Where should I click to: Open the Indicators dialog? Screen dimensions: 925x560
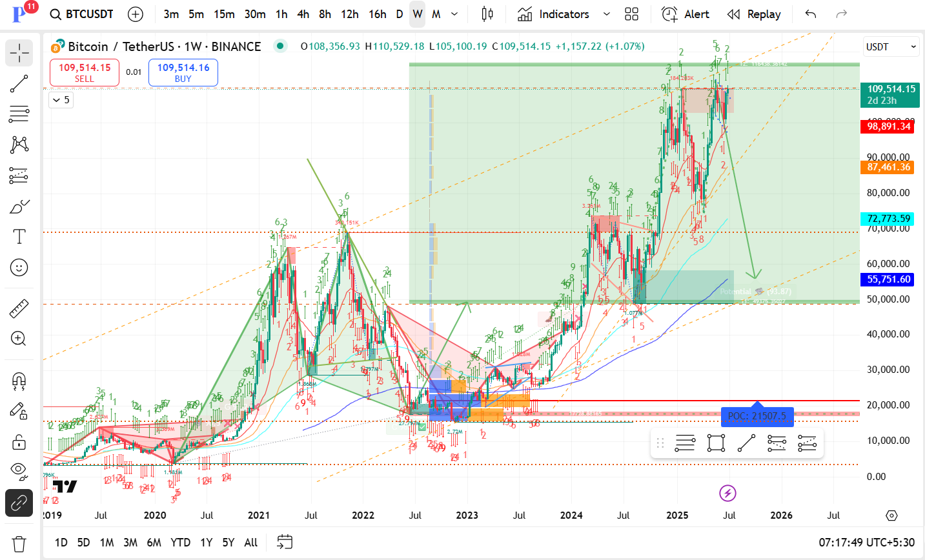click(553, 14)
